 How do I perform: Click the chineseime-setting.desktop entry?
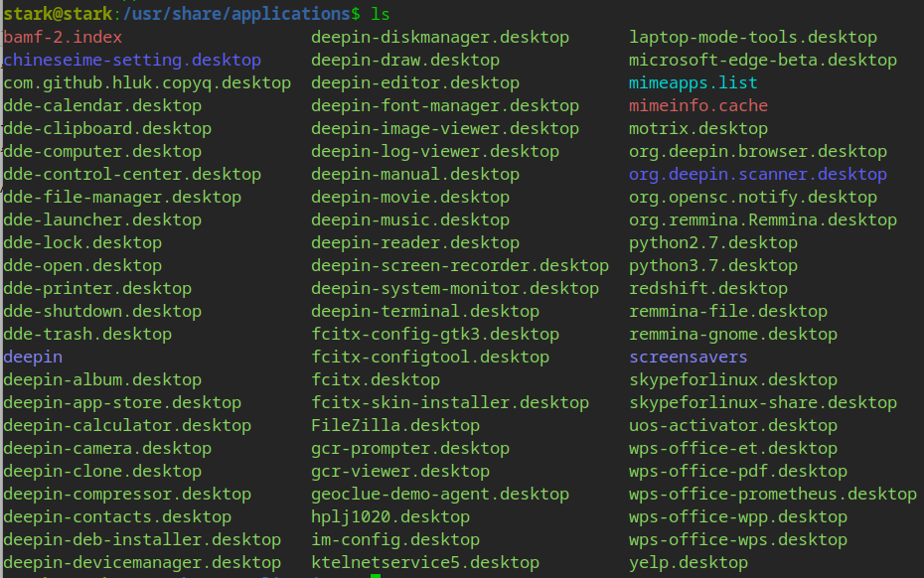[x=132, y=61]
